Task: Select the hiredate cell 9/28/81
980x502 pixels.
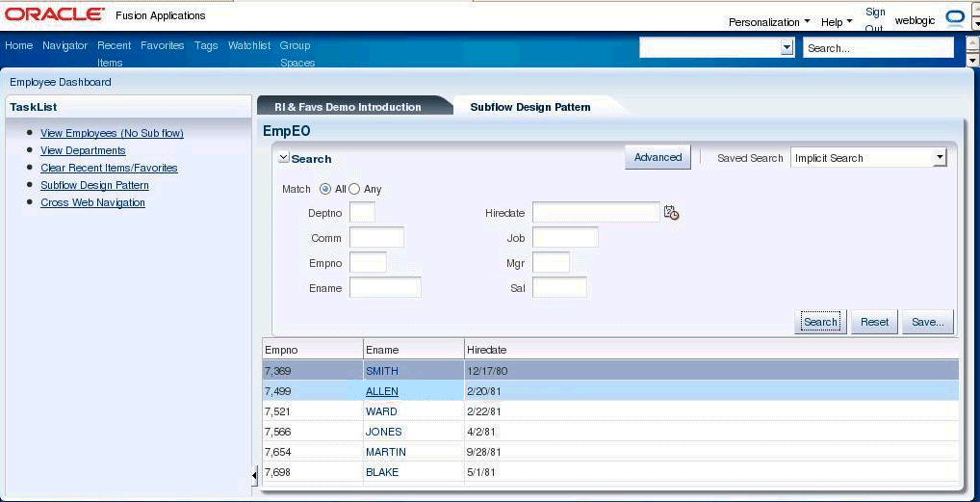Action: click(711, 451)
